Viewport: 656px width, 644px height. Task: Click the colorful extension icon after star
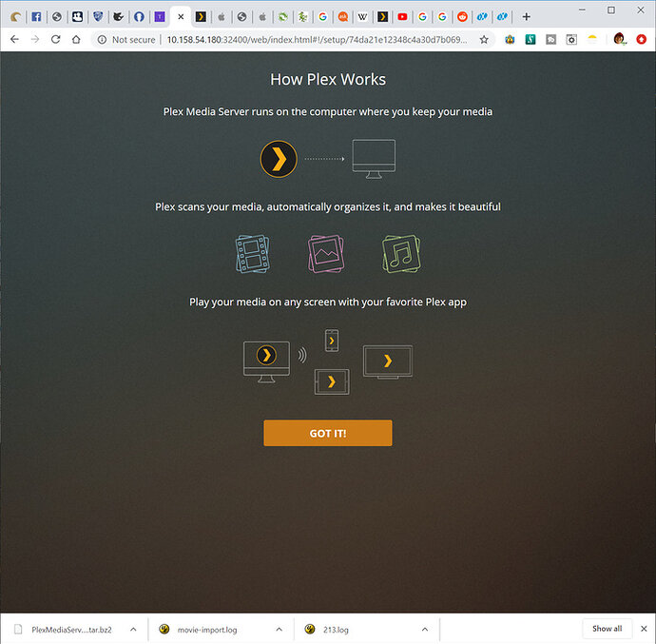(510, 40)
